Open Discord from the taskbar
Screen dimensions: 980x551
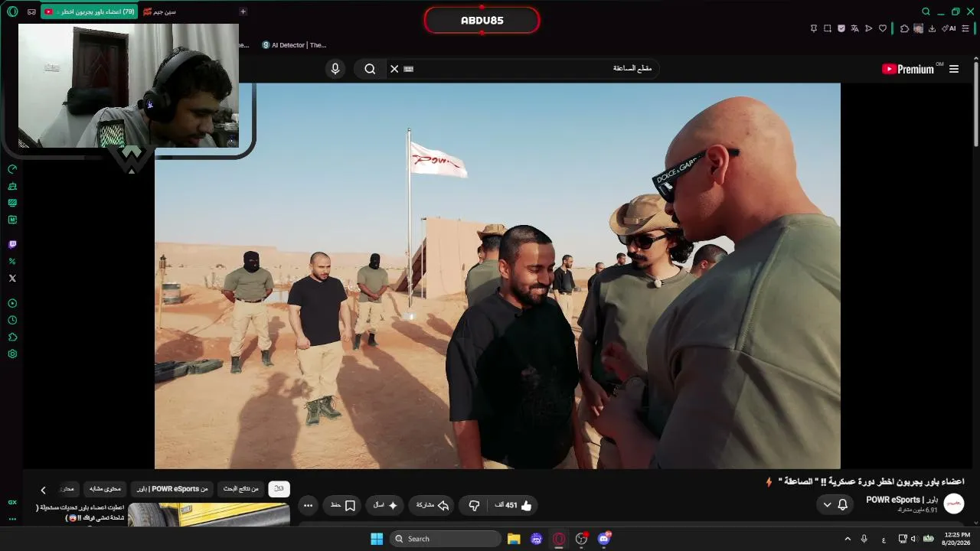(x=604, y=539)
